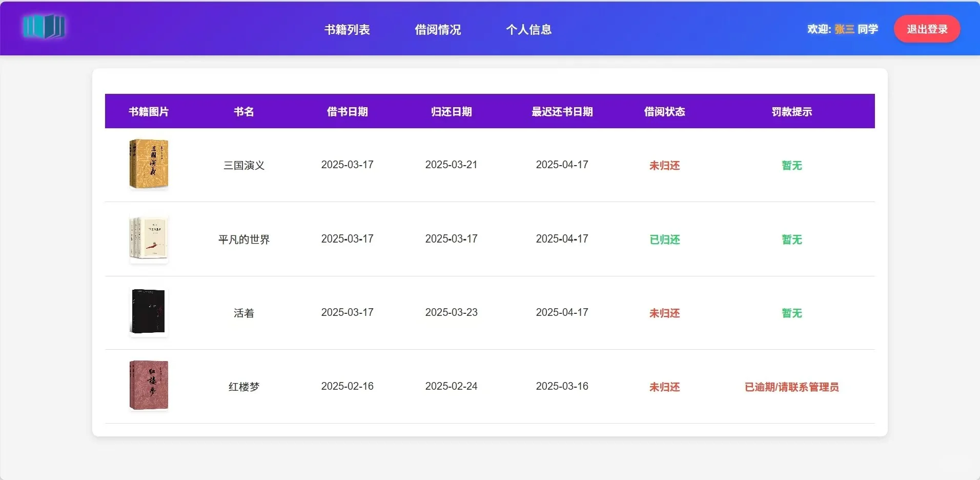Screen dimensions: 980x480
Task: Open the 书籍列表 navigation item
Action: click(x=346, y=29)
